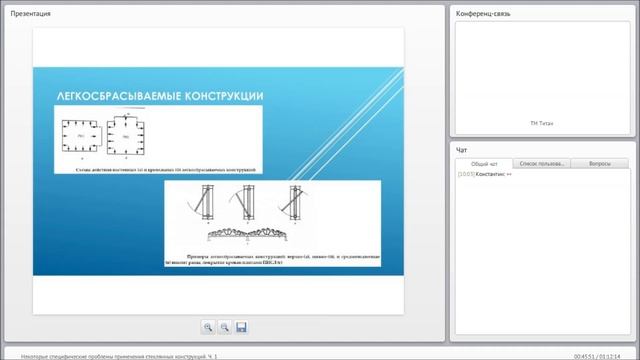Select the Конференц-связь panel heading
This screenshot has width=640, height=360.
click(x=483, y=13)
